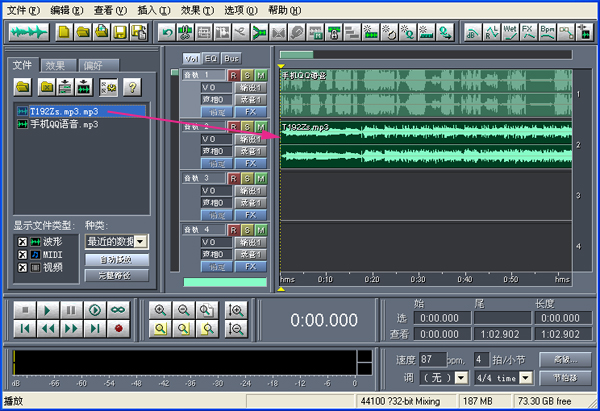Click the green horizontal scroll bar above tracks
This screenshot has width=600, height=411.
coord(297,55)
